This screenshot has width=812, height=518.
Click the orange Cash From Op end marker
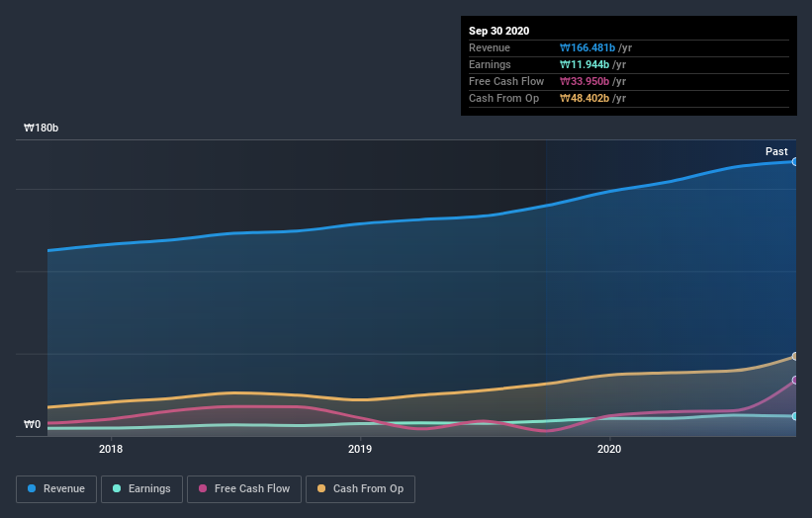794,357
